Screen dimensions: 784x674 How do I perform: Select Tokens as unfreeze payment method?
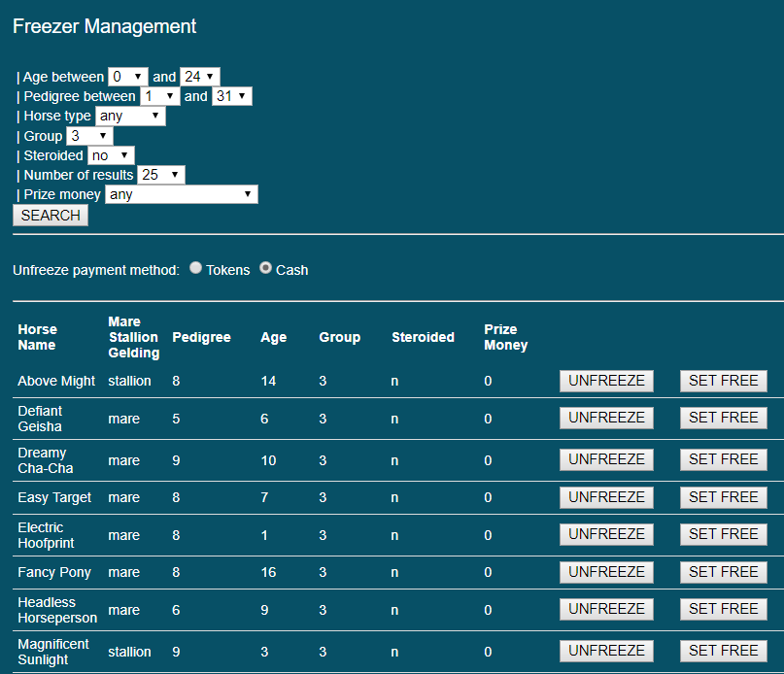(x=195, y=268)
